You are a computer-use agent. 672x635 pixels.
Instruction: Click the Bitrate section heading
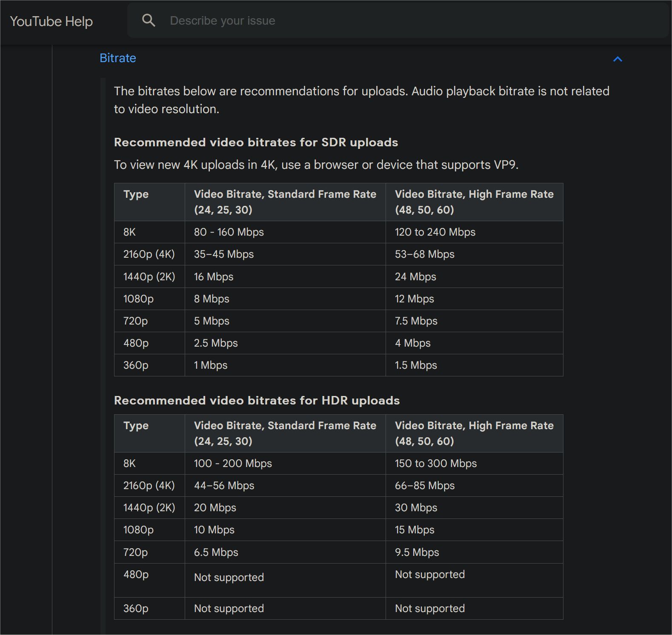click(x=118, y=58)
